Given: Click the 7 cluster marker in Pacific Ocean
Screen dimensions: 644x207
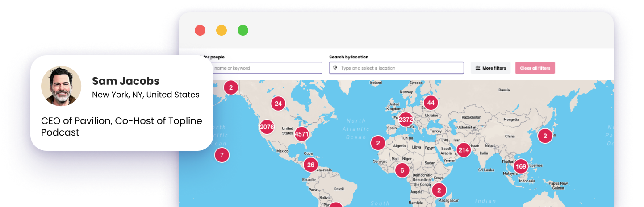Looking at the screenshot, I should click(222, 155).
